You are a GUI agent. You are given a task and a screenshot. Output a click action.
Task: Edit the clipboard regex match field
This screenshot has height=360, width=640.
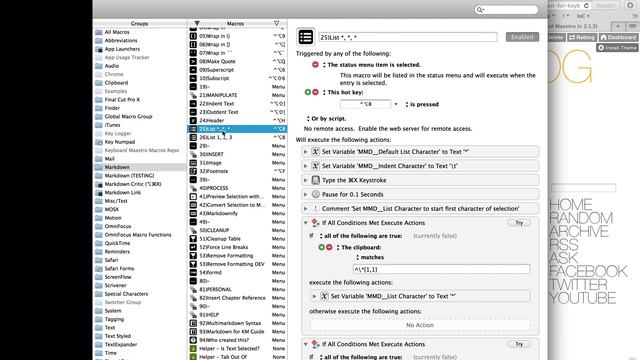[442, 269]
